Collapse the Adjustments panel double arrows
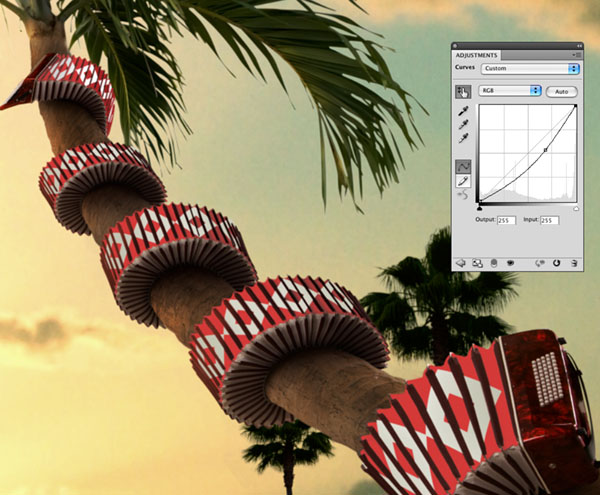The image size is (600, 495). pos(579,46)
